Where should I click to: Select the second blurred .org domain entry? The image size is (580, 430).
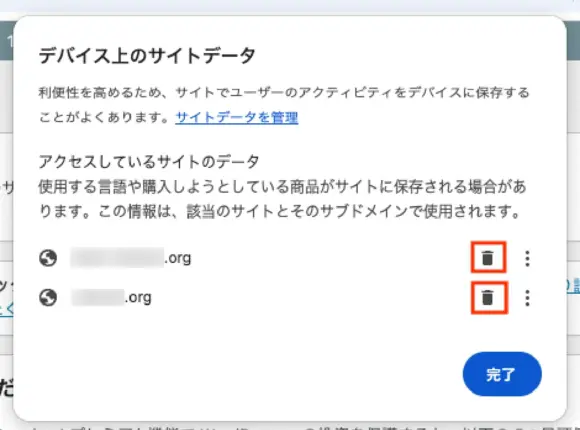tap(111, 298)
